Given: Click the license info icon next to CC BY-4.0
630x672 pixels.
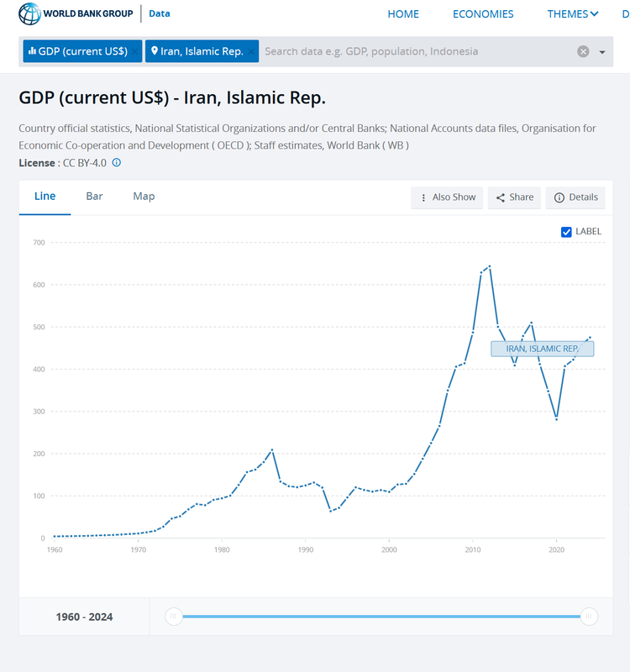Looking at the screenshot, I should [x=117, y=162].
